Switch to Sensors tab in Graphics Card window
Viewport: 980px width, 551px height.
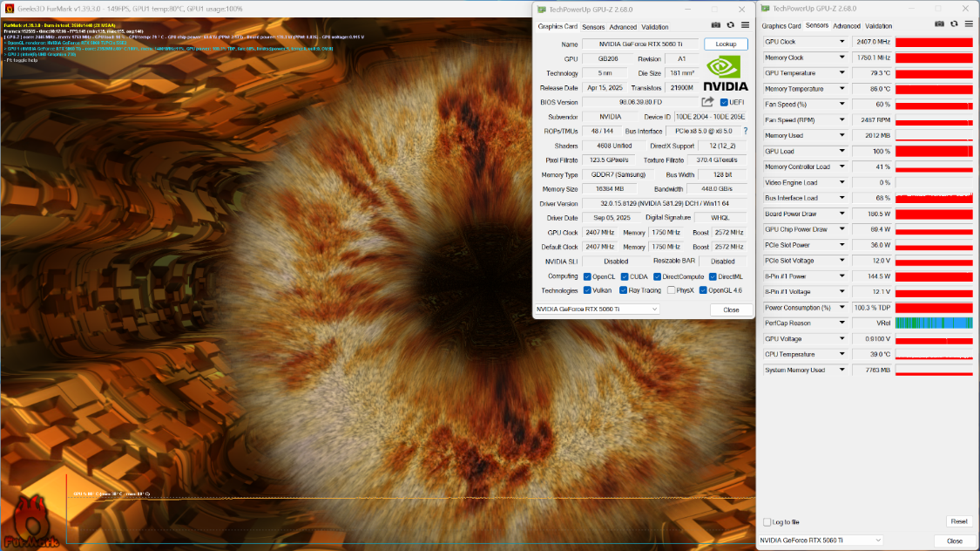593,27
